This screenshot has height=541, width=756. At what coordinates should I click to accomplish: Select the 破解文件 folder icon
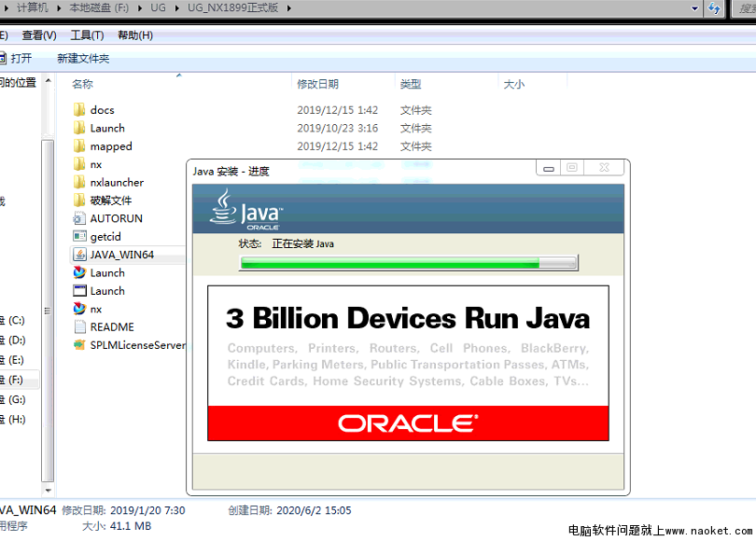click(x=79, y=201)
